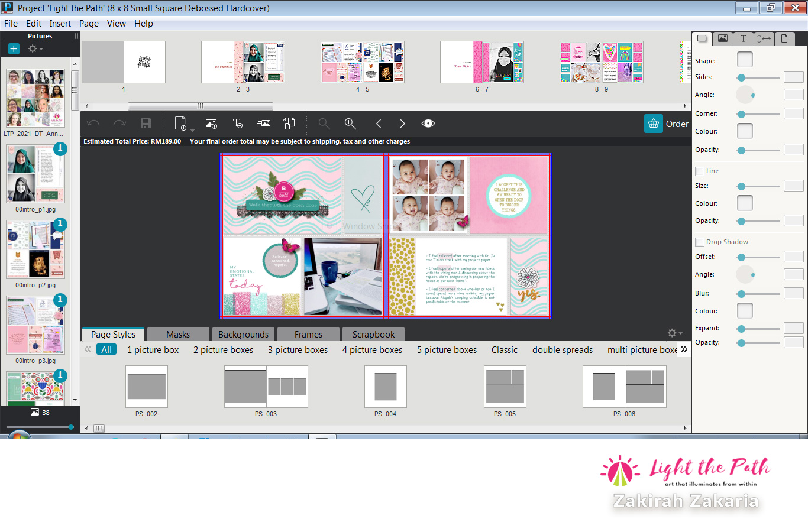
Task: Click the Rotate Page toolbar icon
Action: [x=289, y=123]
